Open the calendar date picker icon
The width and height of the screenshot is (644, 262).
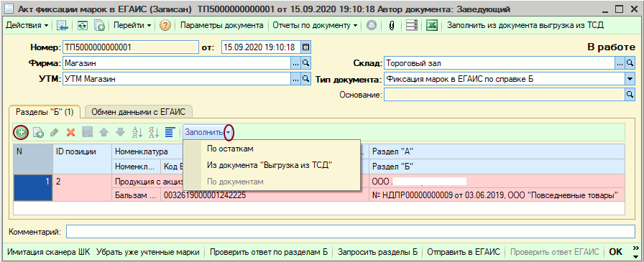(305, 47)
